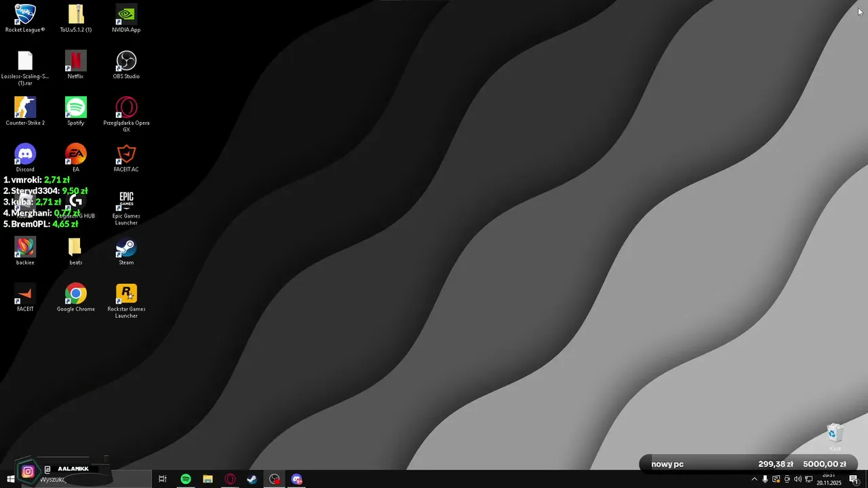
Task: Launch Przeglądarka Opera GX desktop shortcut
Action: tap(126, 114)
